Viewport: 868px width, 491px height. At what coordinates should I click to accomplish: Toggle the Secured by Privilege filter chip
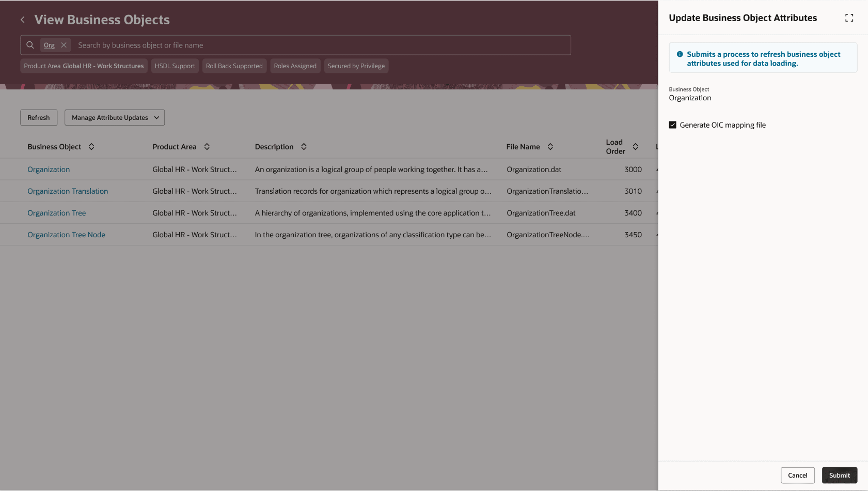click(356, 66)
